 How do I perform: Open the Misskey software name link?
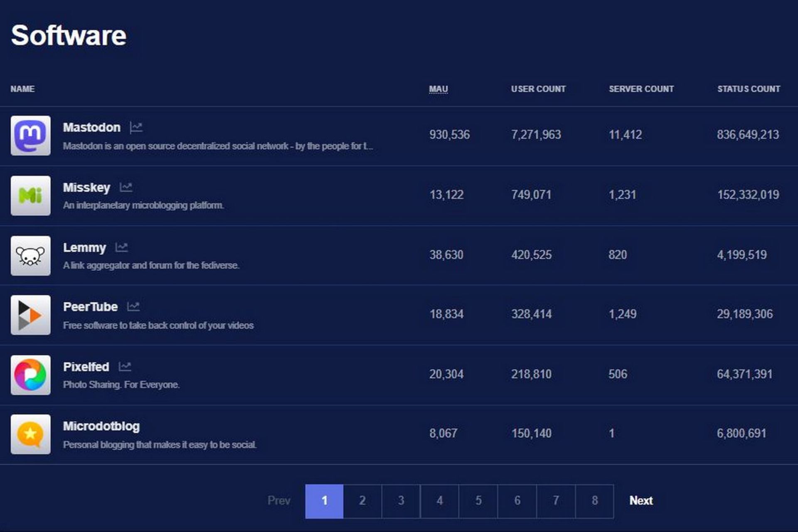86,187
